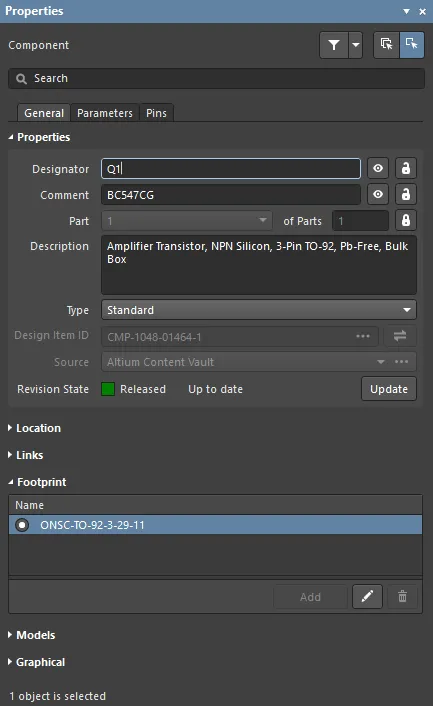Viewport: 433px width, 706px height.
Task: Toggle Comment visibility eye icon
Action: tap(378, 195)
